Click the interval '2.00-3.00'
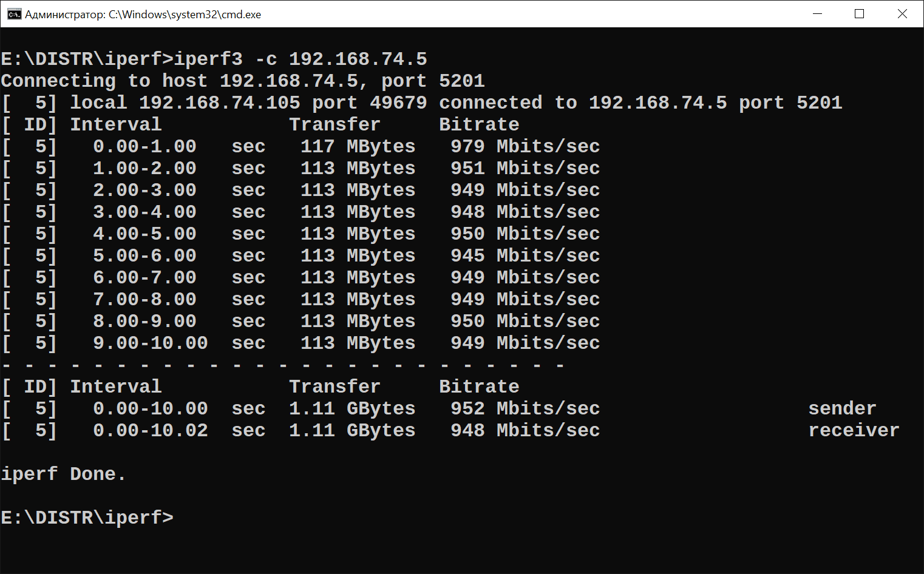Image resolution: width=924 pixels, height=574 pixels. [144, 190]
